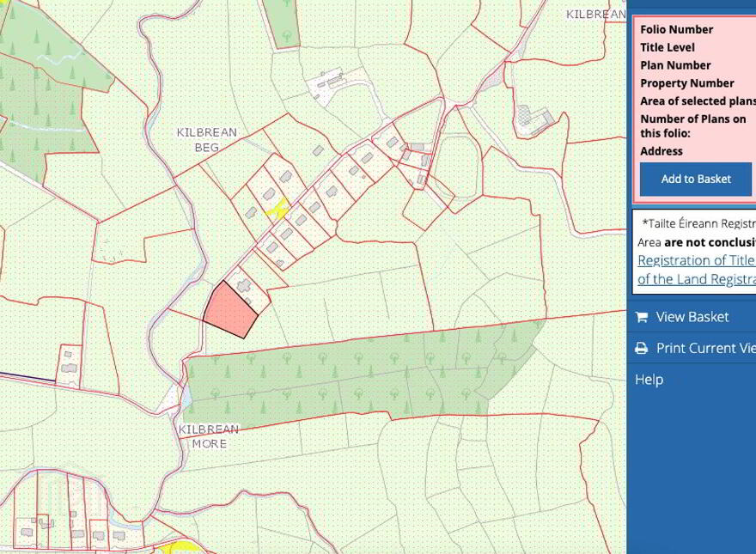Click the Folio Number label

[x=676, y=29]
